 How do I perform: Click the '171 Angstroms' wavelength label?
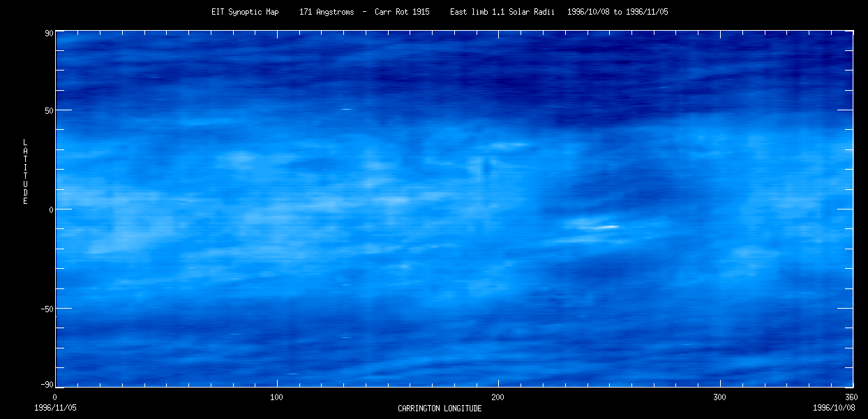pos(326,12)
